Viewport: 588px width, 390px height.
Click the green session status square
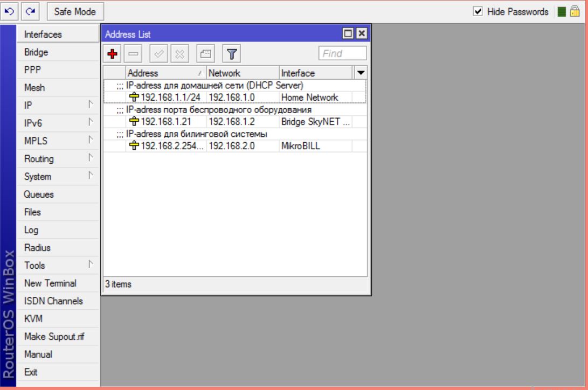(x=562, y=12)
